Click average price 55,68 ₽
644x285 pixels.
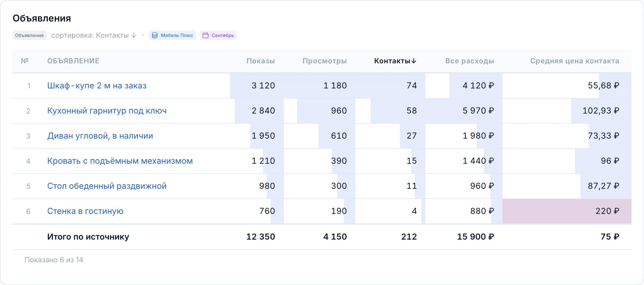(x=603, y=86)
